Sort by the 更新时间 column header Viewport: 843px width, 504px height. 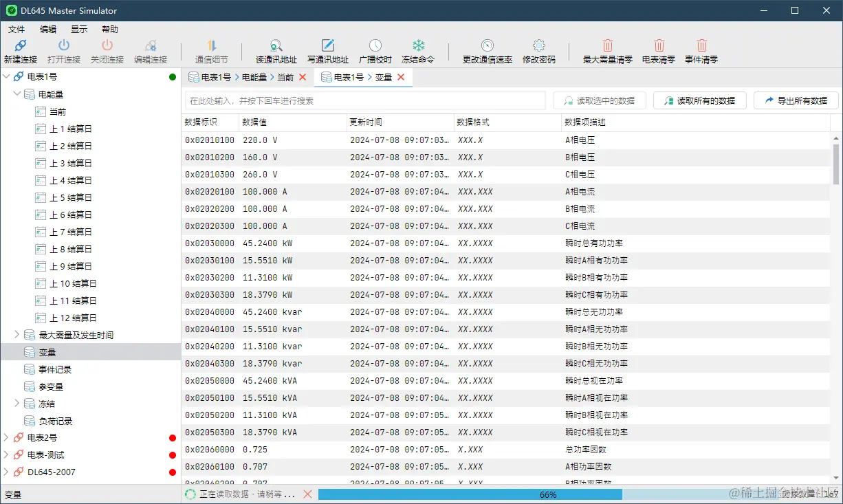coord(400,122)
